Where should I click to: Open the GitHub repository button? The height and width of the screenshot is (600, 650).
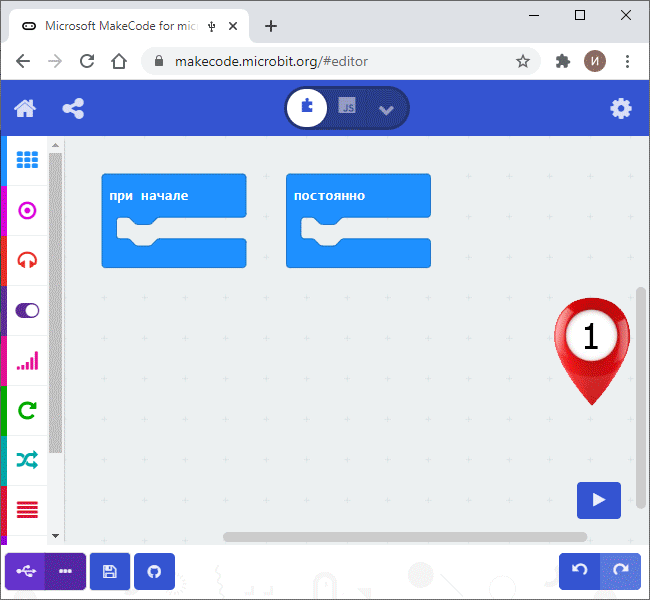pos(154,571)
